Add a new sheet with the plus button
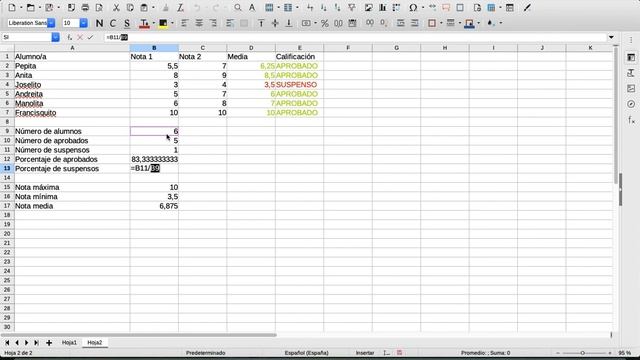The height and width of the screenshot is (360, 640). click(49, 343)
